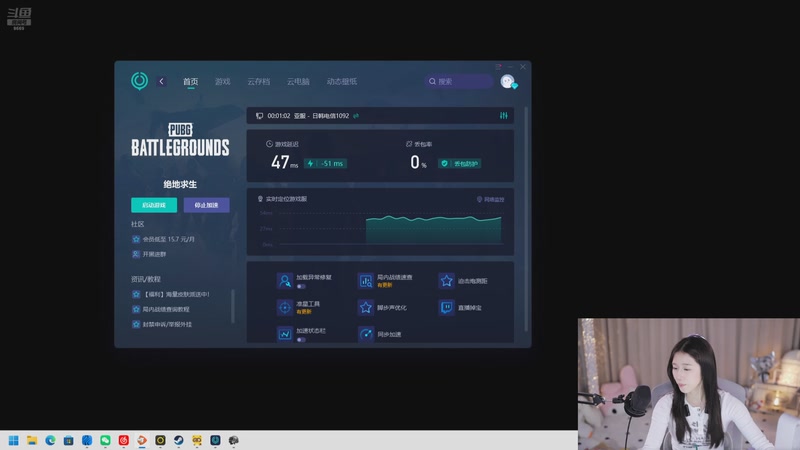Click the left sidebar news scrollbar
Screen dimensions: 800x450
tap(233, 306)
